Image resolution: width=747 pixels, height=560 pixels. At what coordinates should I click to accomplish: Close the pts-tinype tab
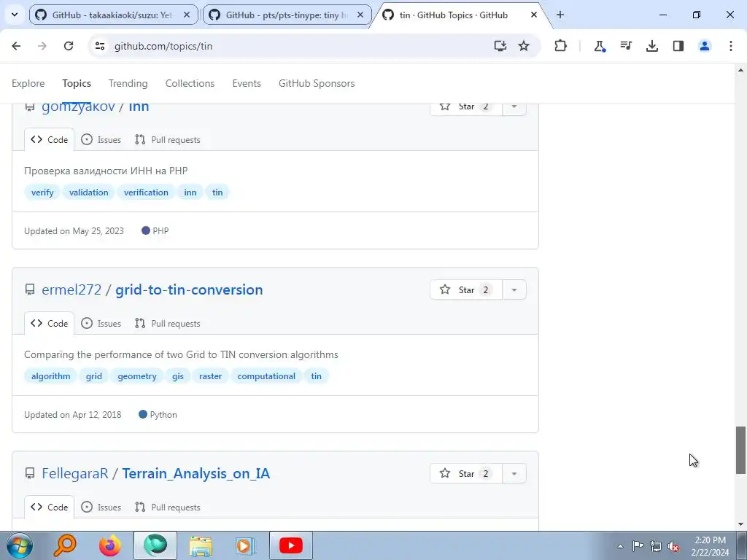coord(360,15)
